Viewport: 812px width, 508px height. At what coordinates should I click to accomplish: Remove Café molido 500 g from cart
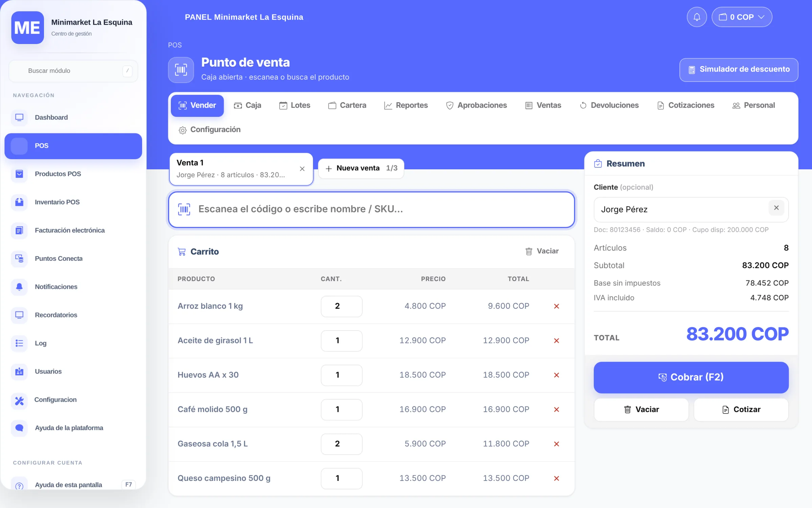click(x=556, y=409)
